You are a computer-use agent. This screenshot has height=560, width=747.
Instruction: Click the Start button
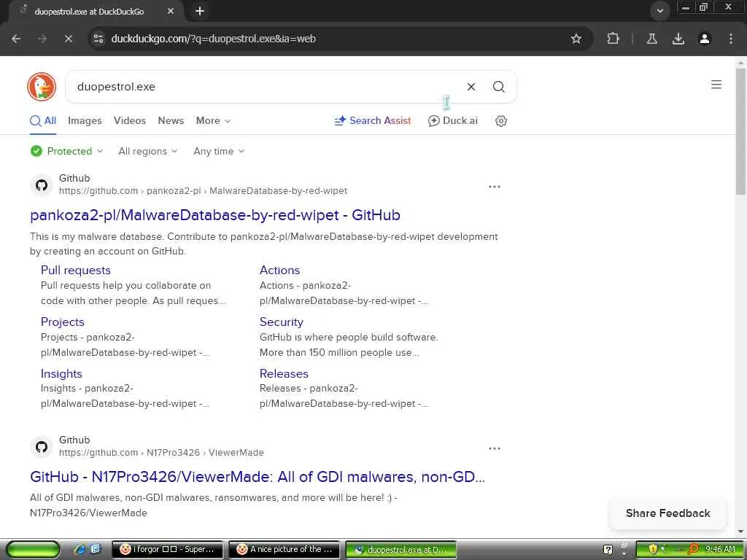pos(33,550)
